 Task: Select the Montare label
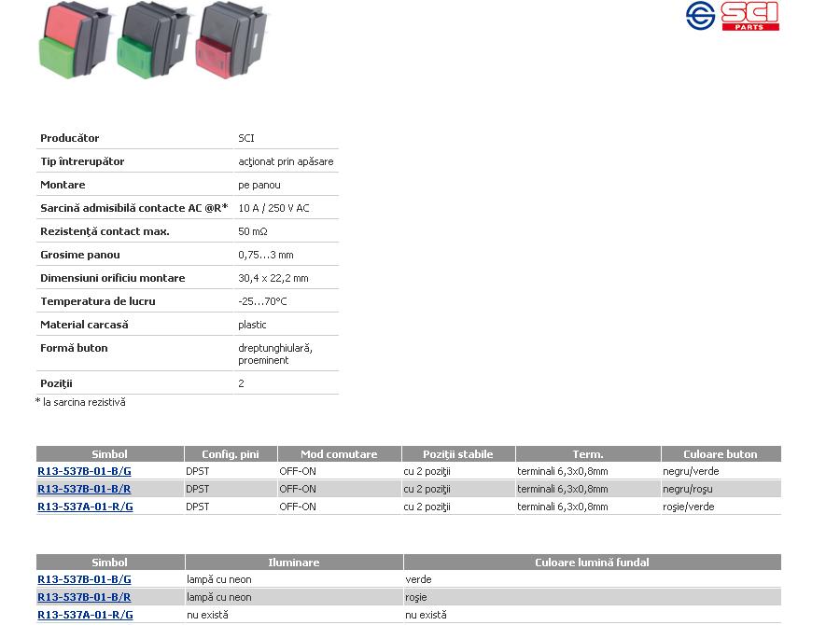(x=63, y=185)
